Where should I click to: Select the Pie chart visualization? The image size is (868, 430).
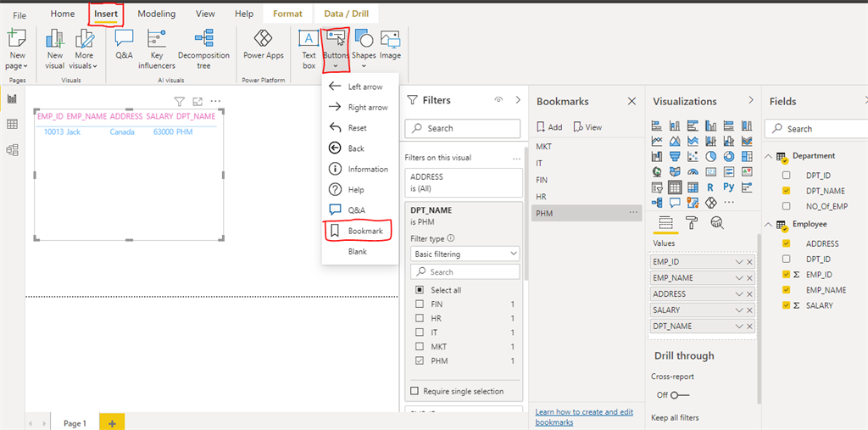click(x=711, y=157)
